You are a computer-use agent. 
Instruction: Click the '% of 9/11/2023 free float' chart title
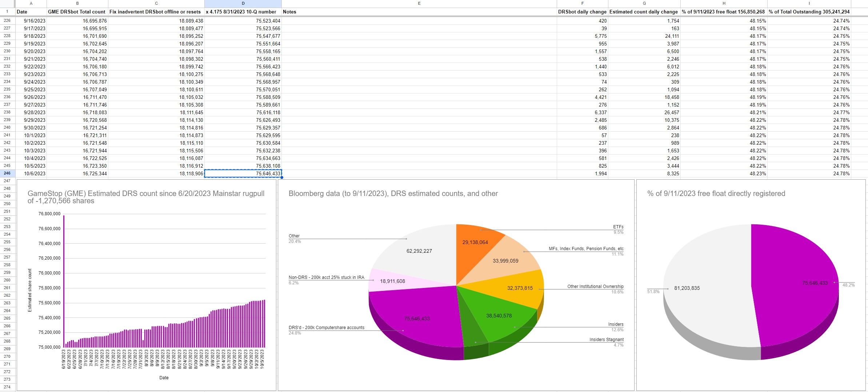[x=716, y=193]
